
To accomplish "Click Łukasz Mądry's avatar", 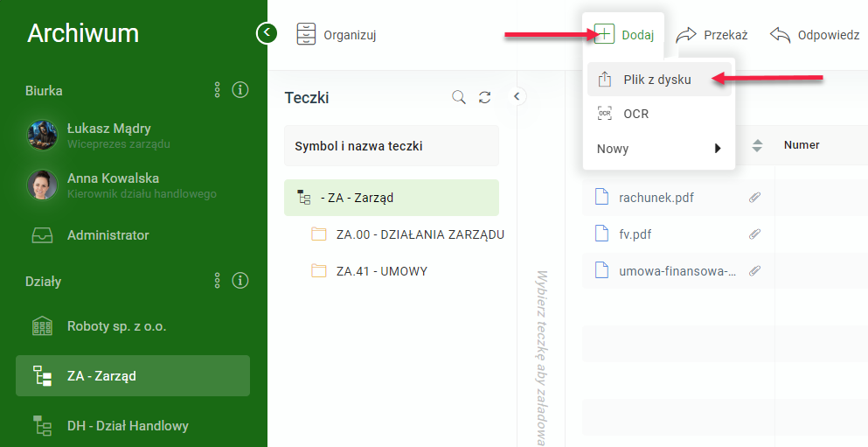I will 43,136.
